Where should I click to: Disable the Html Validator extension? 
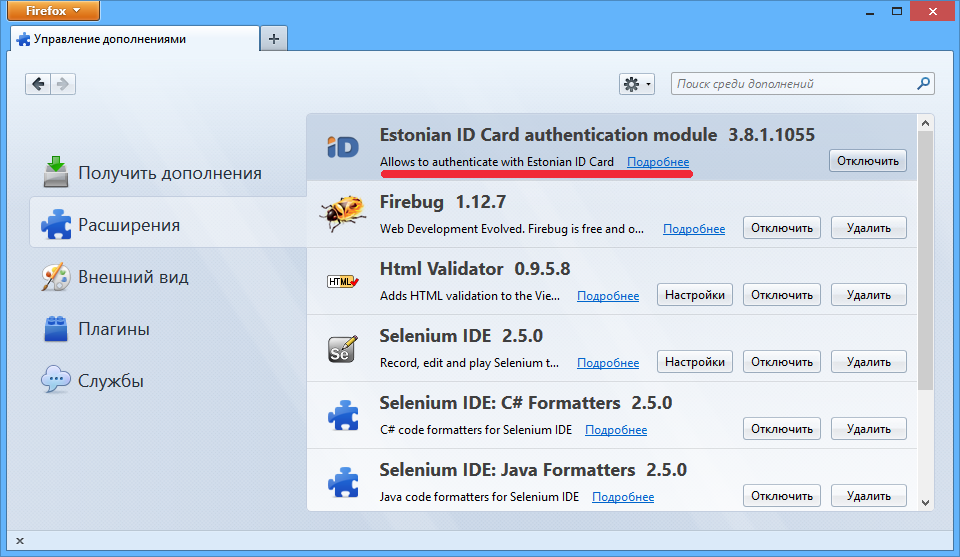pyautogui.click(x=782, y=295)
